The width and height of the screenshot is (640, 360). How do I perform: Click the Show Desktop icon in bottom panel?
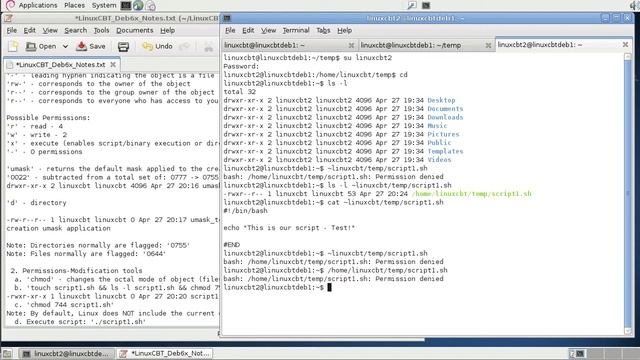click(x=7, y=353)
